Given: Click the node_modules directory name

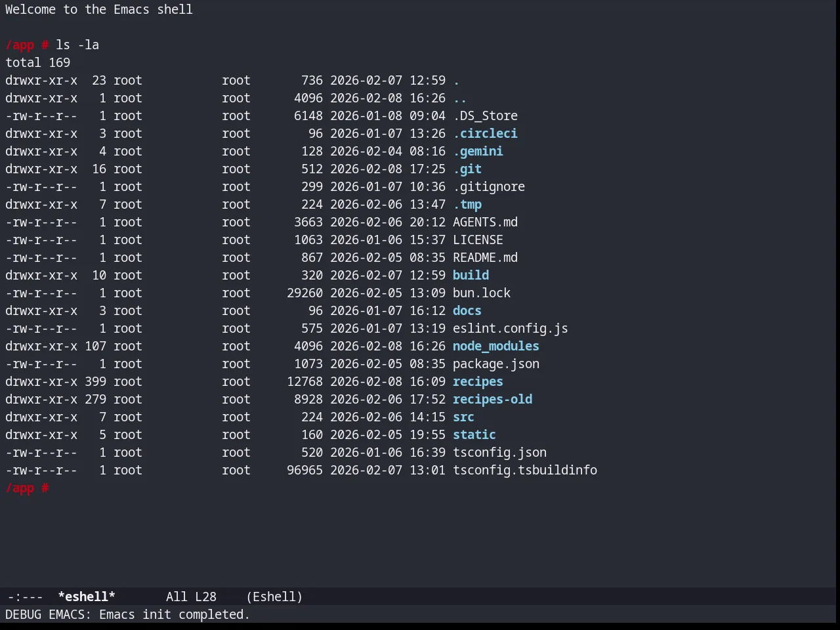Looking at the screenshot, I should click(x=496, y=346).
